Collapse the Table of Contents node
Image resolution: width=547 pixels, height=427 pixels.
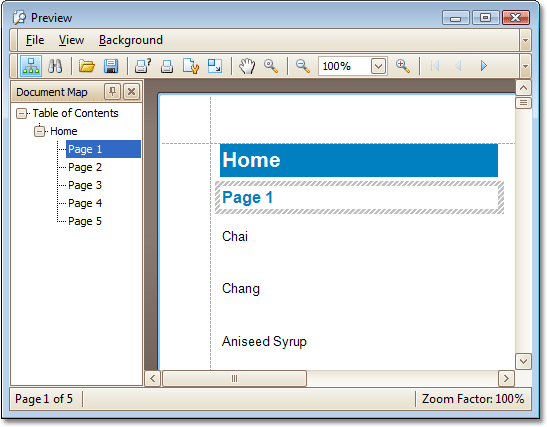point(21,113)
